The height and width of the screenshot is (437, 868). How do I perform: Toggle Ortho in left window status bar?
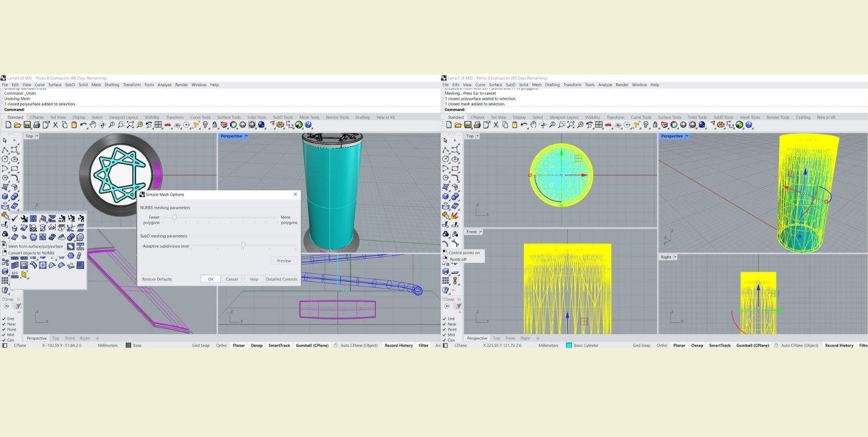pyautogui.click(x=222, y=345)
